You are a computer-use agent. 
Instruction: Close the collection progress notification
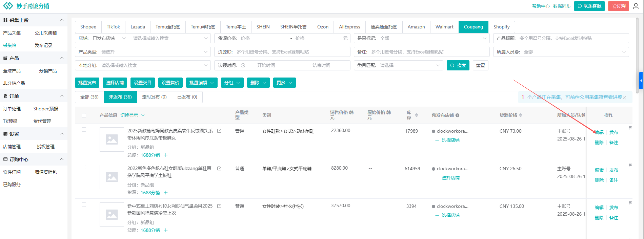[624, 97]
